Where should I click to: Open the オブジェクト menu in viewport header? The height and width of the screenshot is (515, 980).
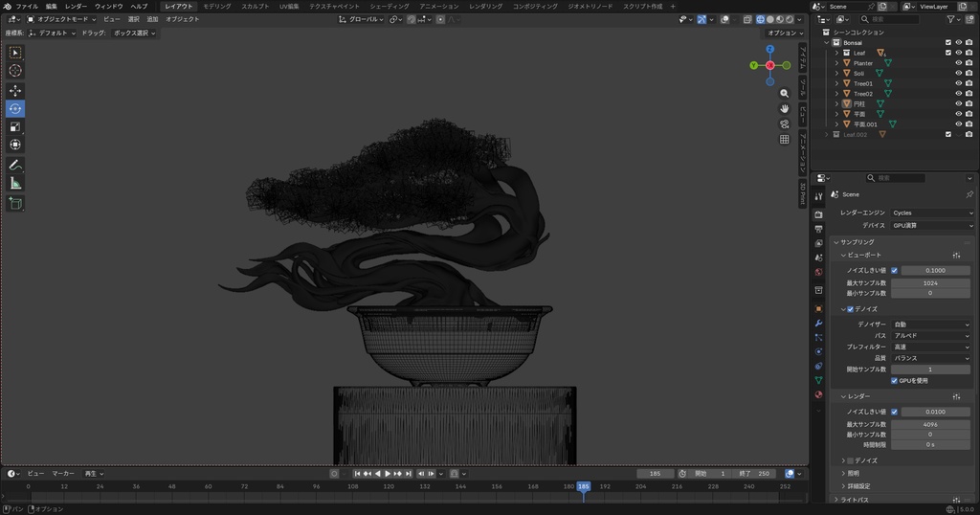point(183,19)
